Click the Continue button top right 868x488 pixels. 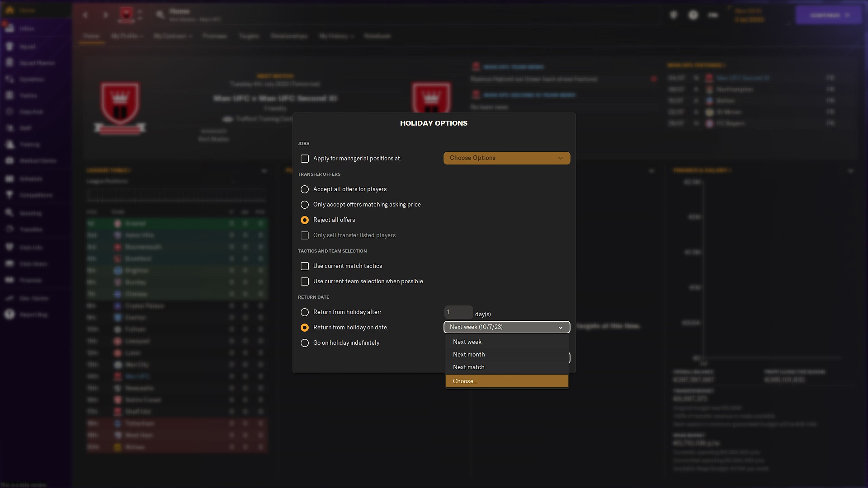(x=828, y=15)
